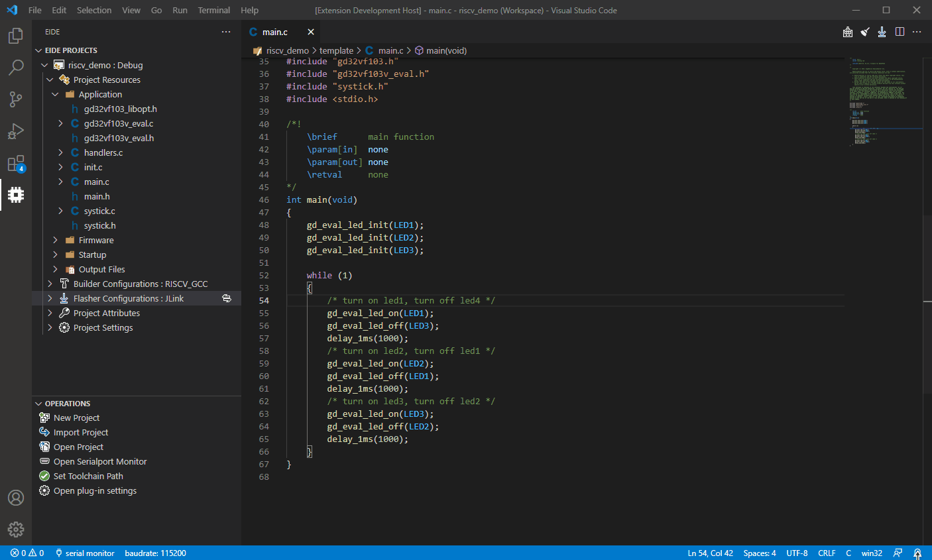The width and height of the screenshot is (932, 560).
Task: Open the Run and Debug view
Action: (x=16, y=131)
